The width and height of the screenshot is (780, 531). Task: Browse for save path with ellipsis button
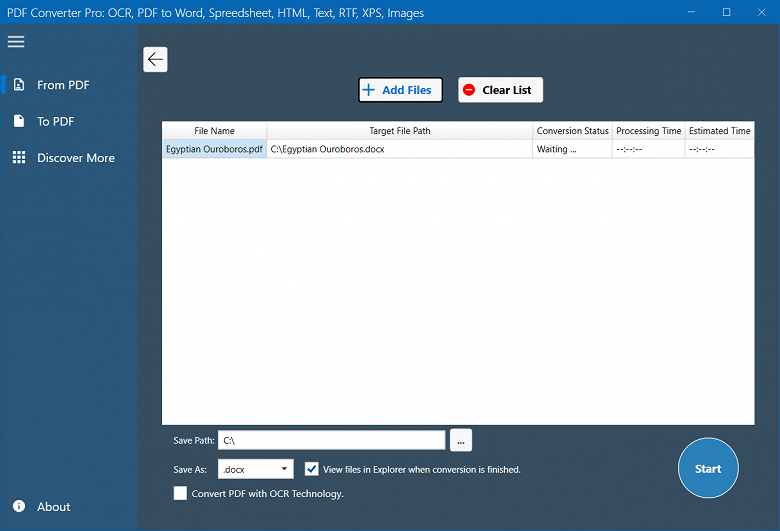click(x=461, y=440)
